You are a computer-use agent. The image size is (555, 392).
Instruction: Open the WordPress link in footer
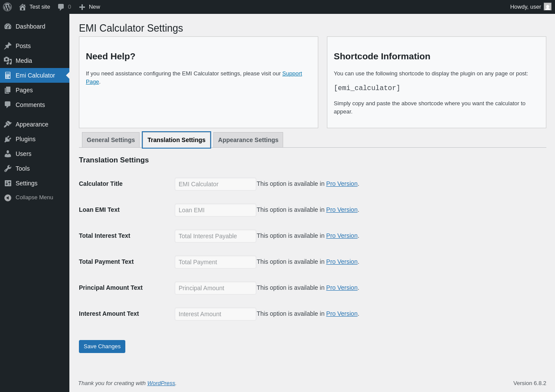click(x=161, y=383)
